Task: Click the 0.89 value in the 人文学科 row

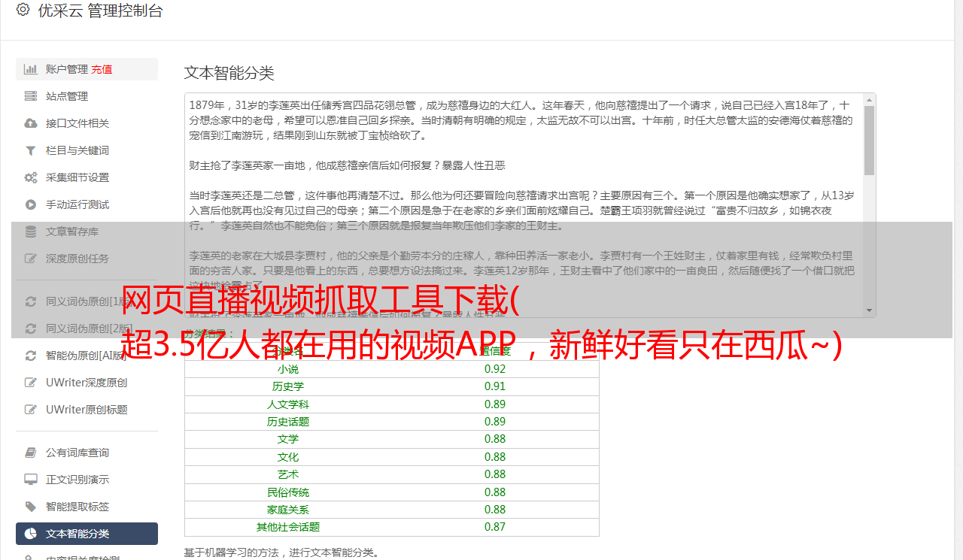Action: pos(495,404)
